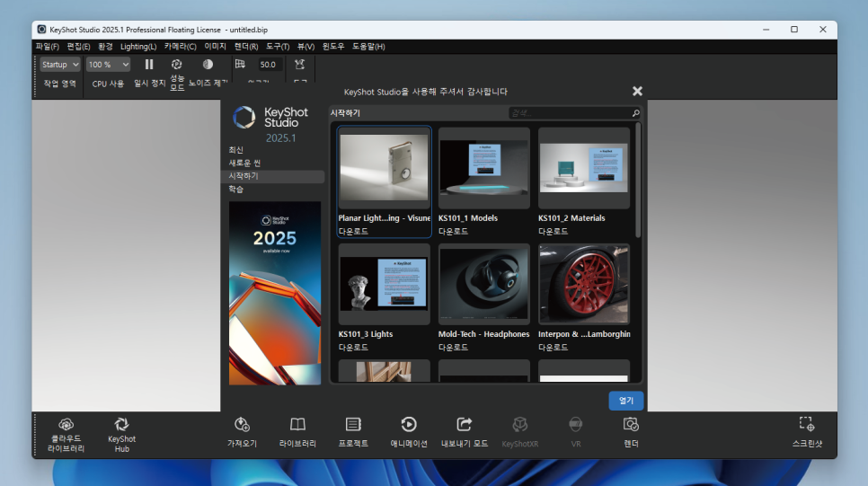Toggle Denoise (노이즈 제거)
The image size is (868, 486).
[208, 65]
